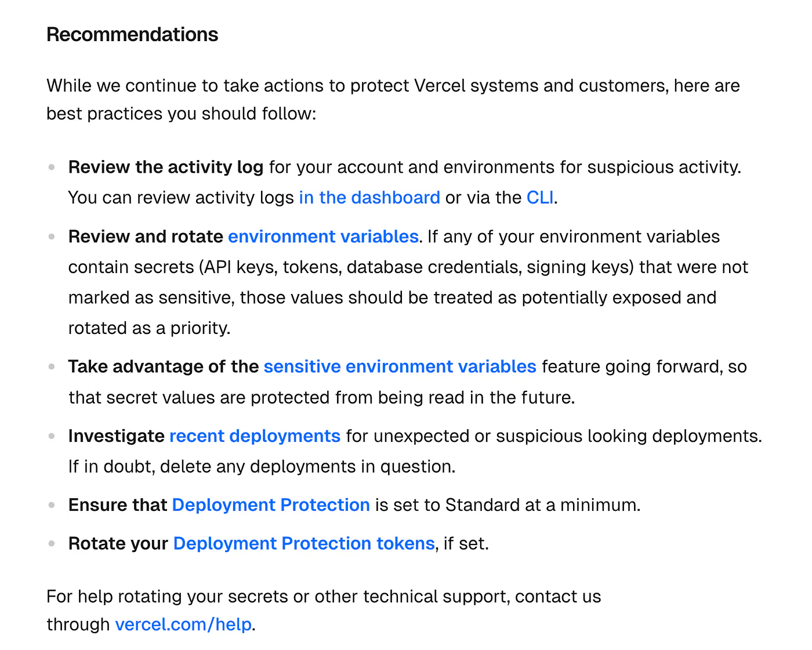Screen dimensions: 812x650
Task: Click the Recommendations heading
Action: tap(132, 35)
